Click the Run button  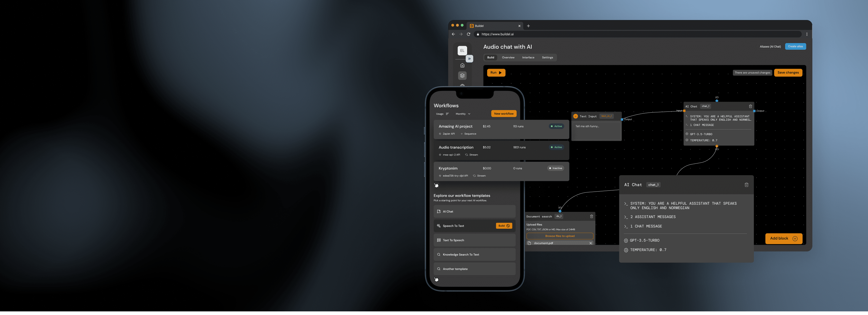[496, 73]
